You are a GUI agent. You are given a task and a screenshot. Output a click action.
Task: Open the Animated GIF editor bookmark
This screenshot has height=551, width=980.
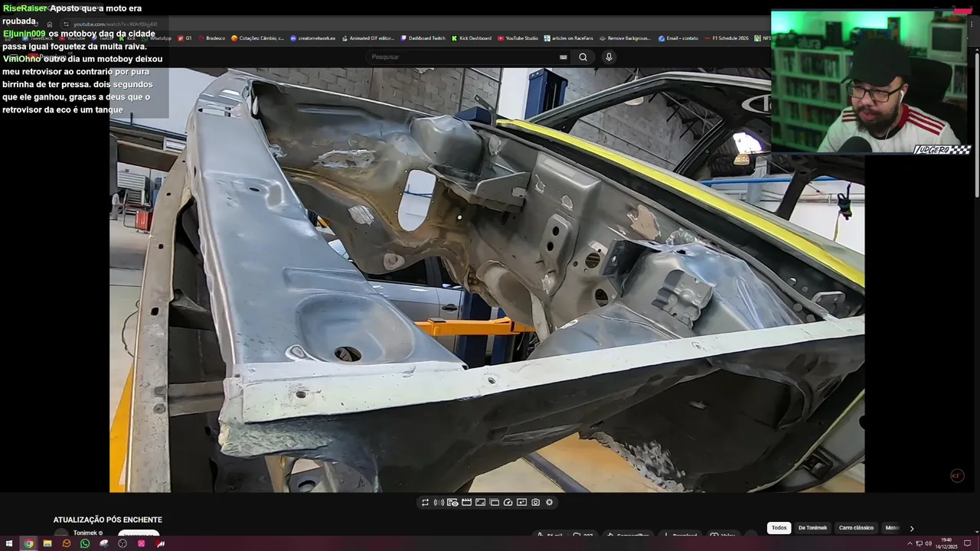(x=368, y=38)
